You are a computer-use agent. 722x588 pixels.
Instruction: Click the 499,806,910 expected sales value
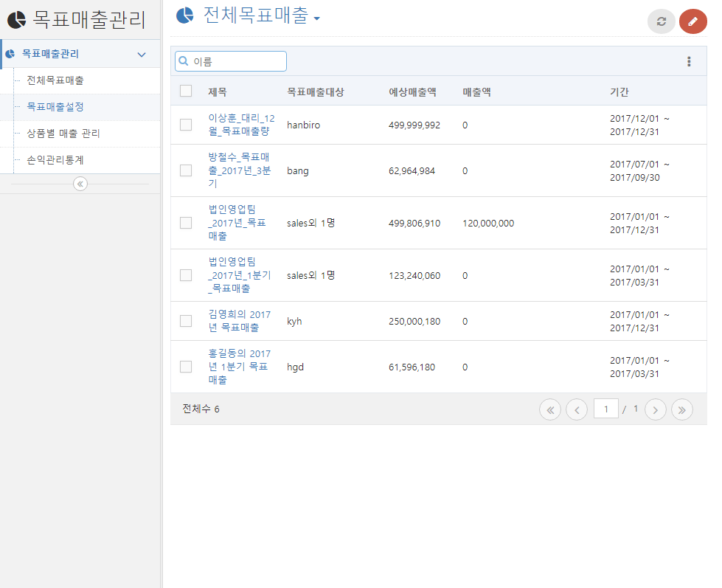pos(414,224)
